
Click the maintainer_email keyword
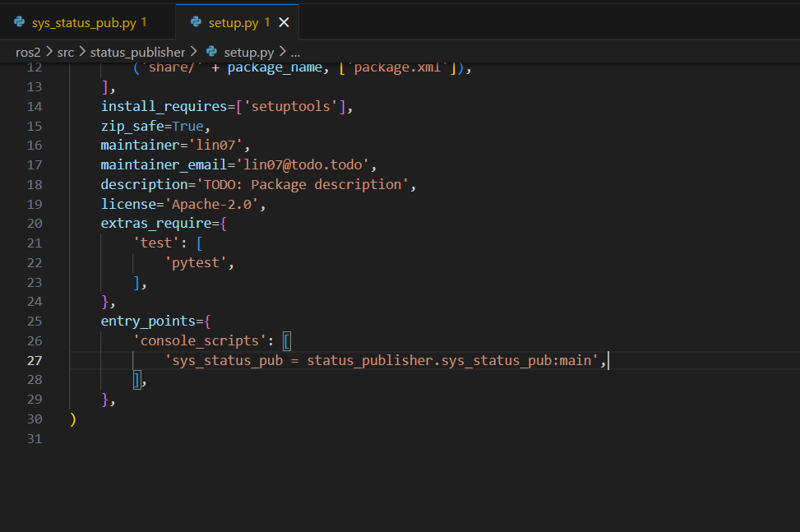(164, 164)
